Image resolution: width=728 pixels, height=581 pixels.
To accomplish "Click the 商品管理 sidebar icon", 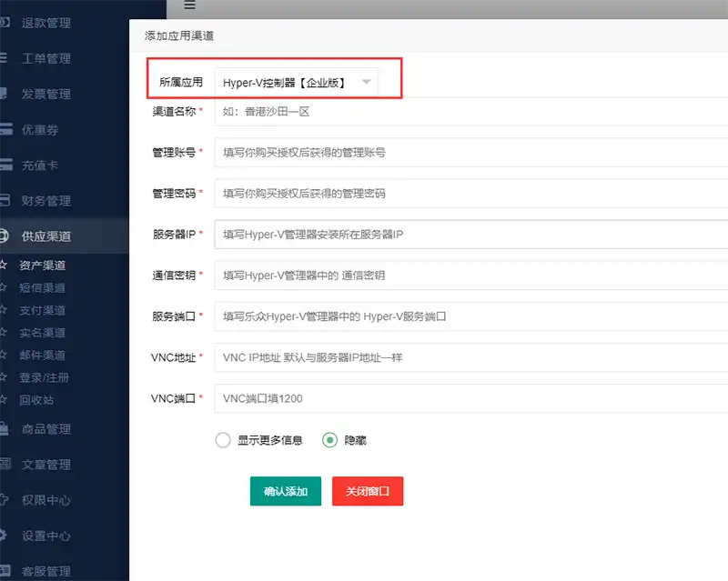I will [5, 428].
